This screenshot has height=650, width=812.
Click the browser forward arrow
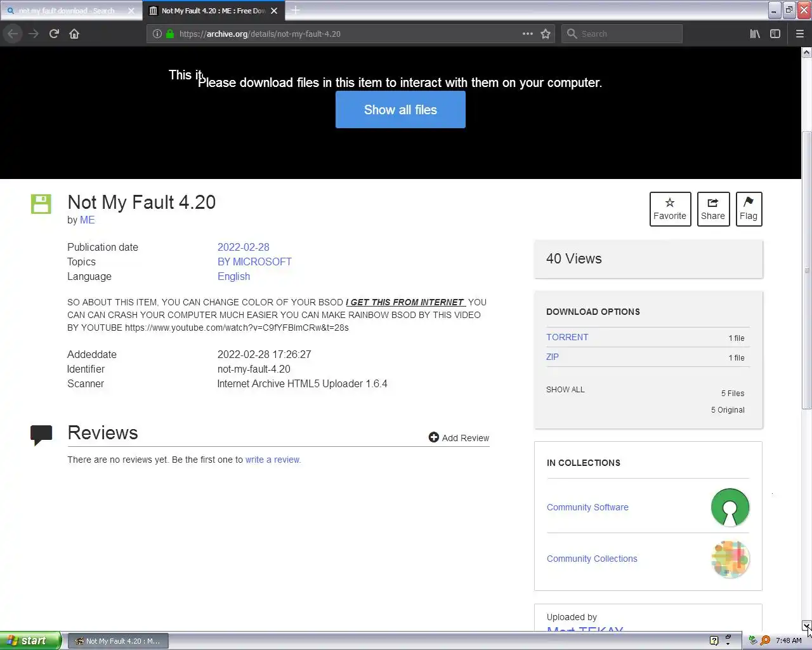click(x=34, y=34)
